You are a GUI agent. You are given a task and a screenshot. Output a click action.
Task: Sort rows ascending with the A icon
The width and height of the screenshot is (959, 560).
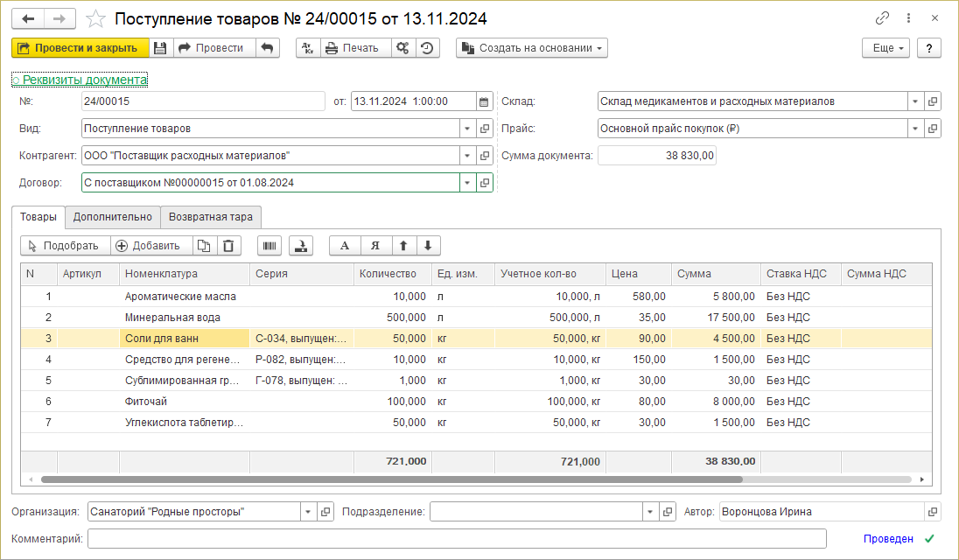345,246
